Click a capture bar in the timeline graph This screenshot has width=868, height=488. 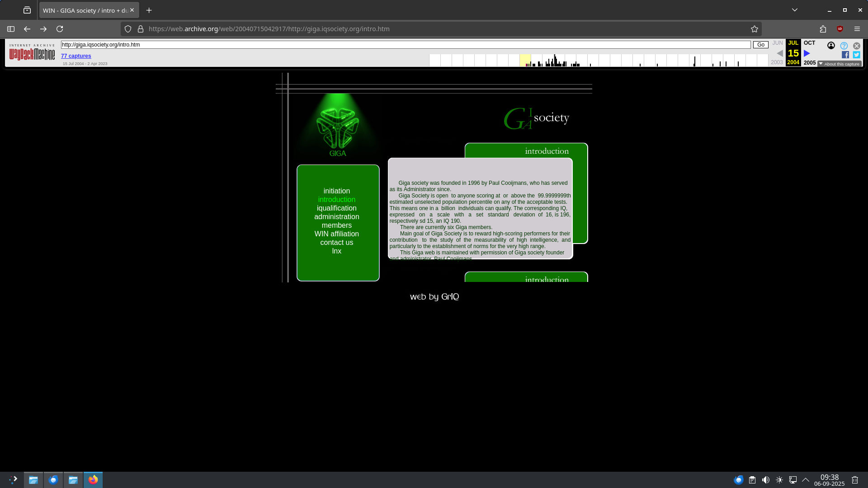(x=555, y=61)
